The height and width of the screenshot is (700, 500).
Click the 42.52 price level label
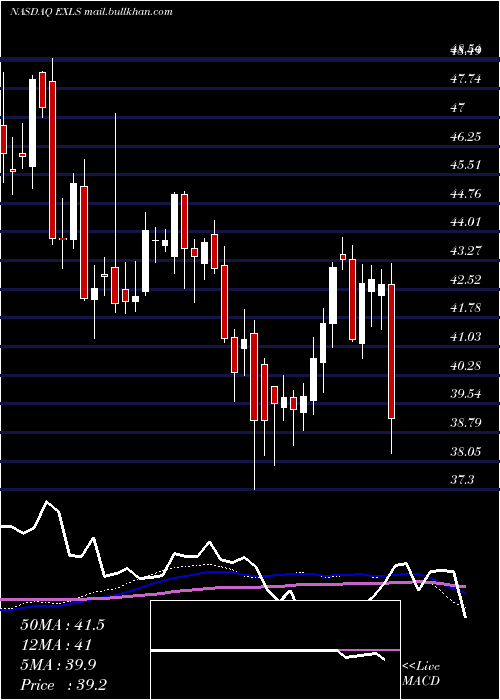466,280
